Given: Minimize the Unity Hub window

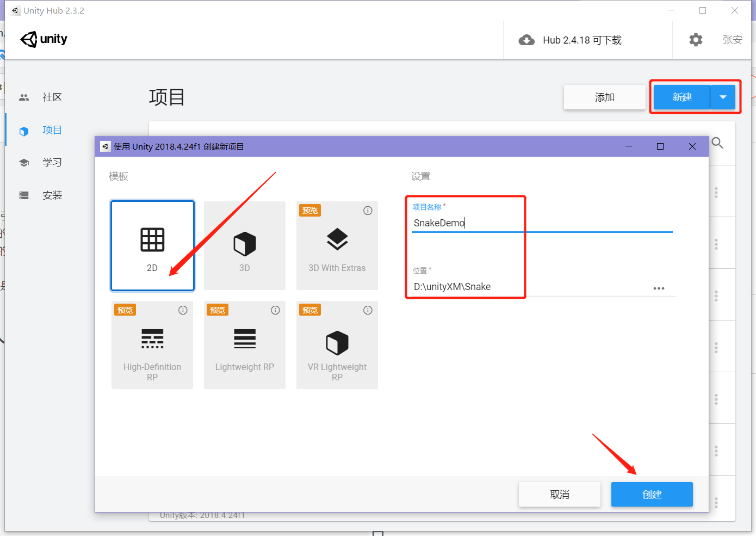Looking at the screenshot, I should tap(671, 10).
